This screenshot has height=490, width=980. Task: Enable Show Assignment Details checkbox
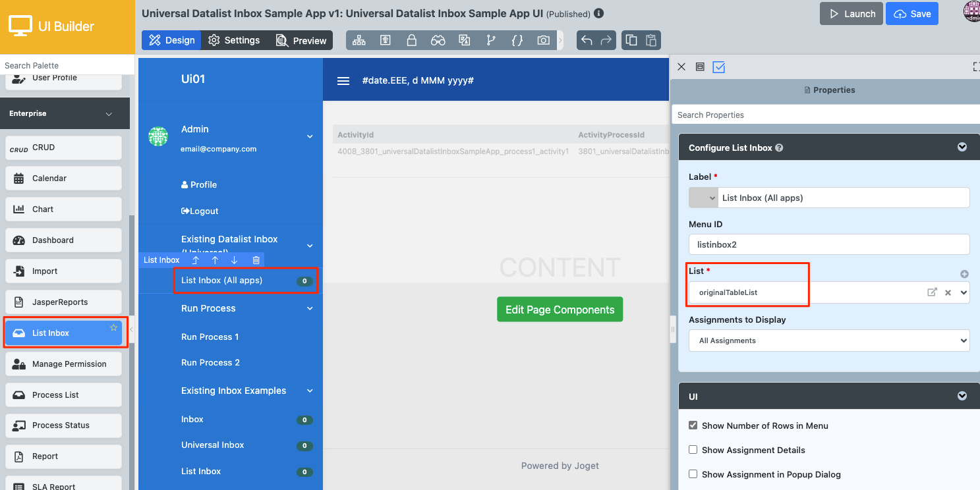coord(693,450)
